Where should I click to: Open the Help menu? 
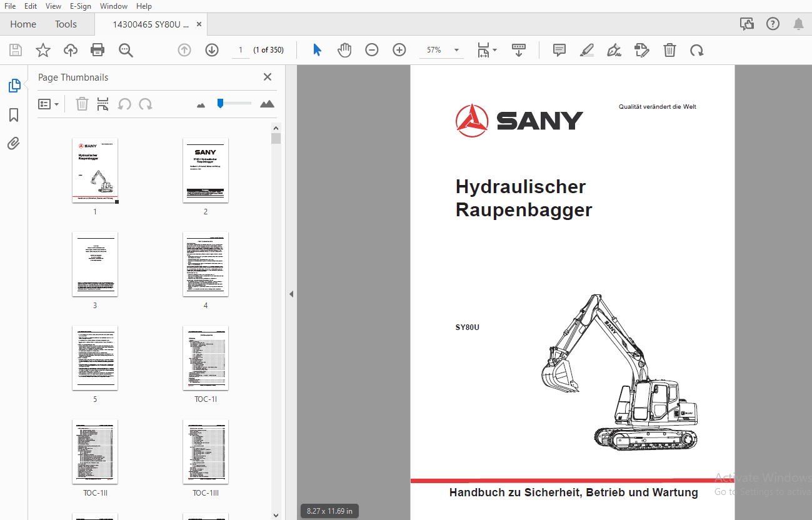coord(144,6)
